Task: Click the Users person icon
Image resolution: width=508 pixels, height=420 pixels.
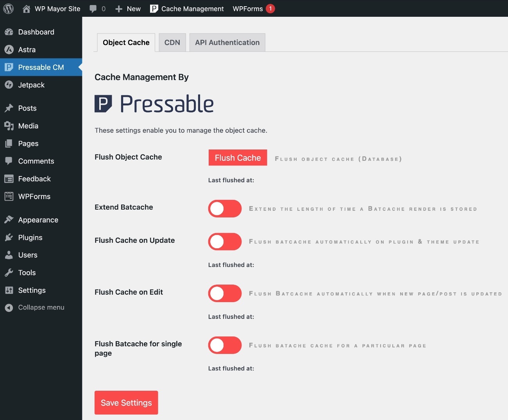Action: click(x=9, y=255)
